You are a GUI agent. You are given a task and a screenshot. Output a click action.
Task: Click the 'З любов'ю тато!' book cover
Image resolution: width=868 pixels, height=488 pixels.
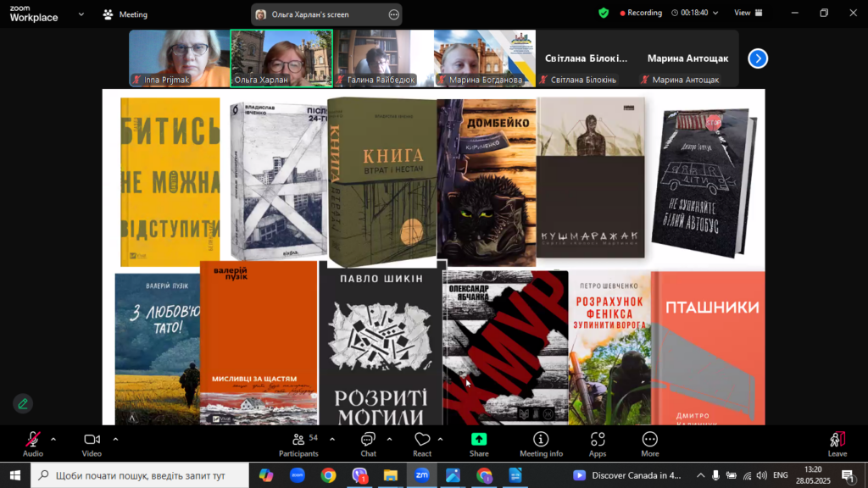click(157, 349)
